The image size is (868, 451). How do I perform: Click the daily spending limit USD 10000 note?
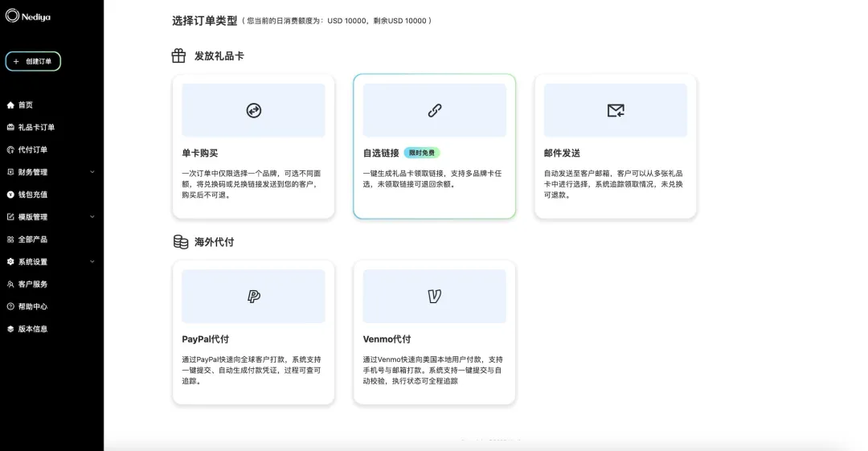pos(337,21)
